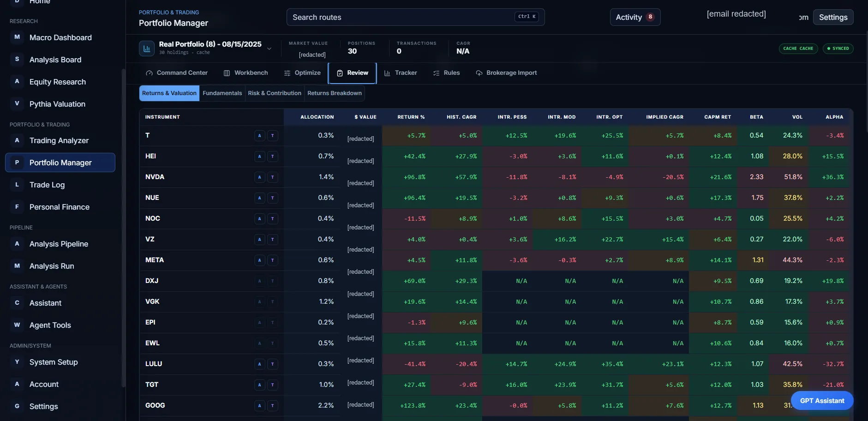Screen dimensions: 868x421
Task: Click Trading Analyzer letter icon
Action: pyautogui.click(x=17, y=140)
